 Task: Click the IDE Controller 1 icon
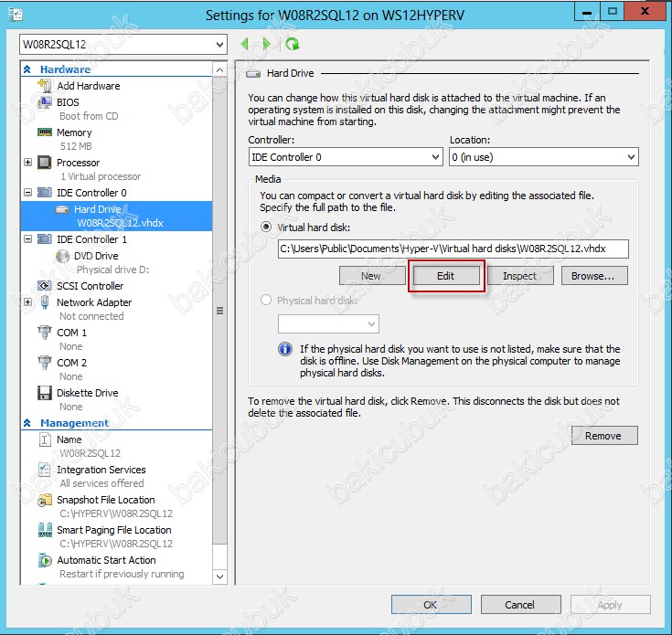45,239
